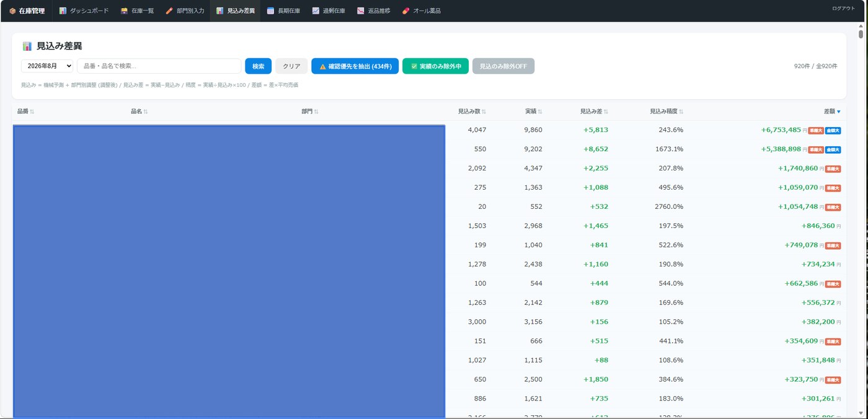Click the ログアウト link
Image resolution: width=868 pixels, height=419 pixels.
843,9
